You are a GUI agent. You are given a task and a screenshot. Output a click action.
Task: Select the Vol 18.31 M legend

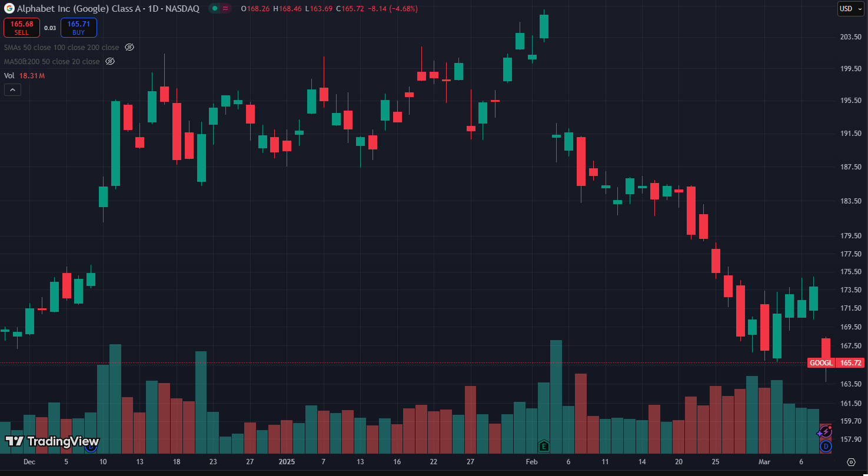pos(25,75)
